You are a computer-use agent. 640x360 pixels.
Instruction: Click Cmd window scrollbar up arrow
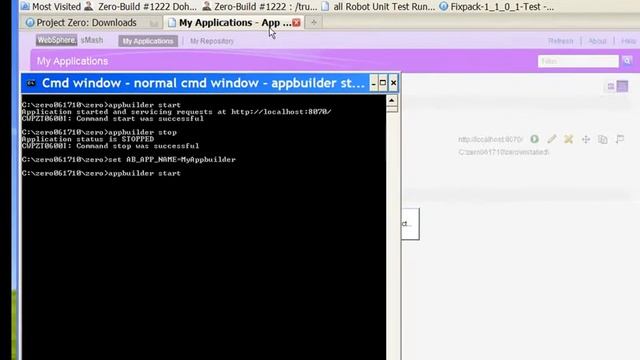391,100
